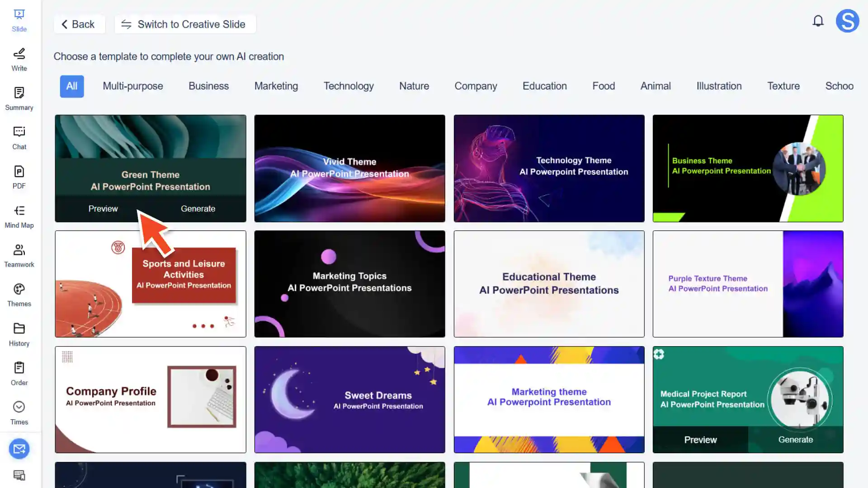The width and height of the screenshot is (868, 488).
Task: Select the Food category tab
Action: click(x=604, y=86)
